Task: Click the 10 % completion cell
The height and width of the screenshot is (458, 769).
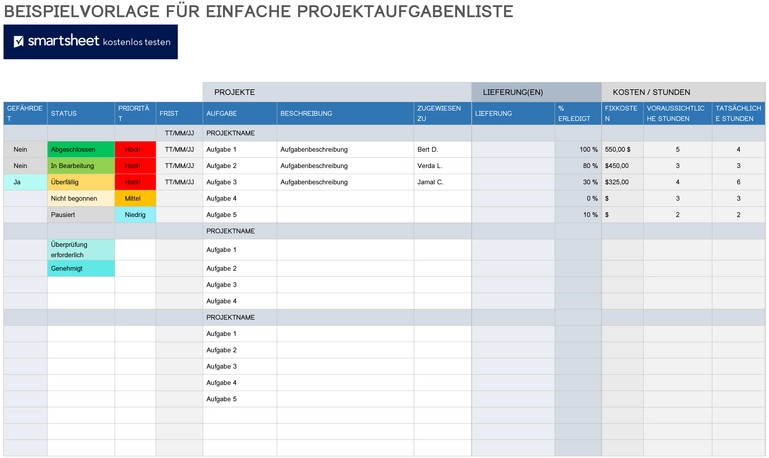Action: (x=578, y=215)
